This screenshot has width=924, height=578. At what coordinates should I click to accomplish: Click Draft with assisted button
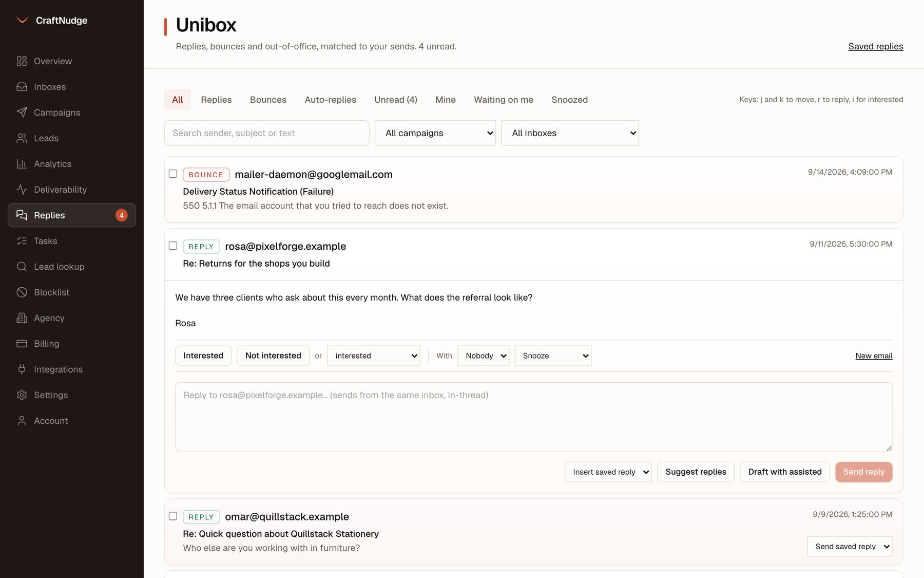pyautogui.click(x=785, y=472)
